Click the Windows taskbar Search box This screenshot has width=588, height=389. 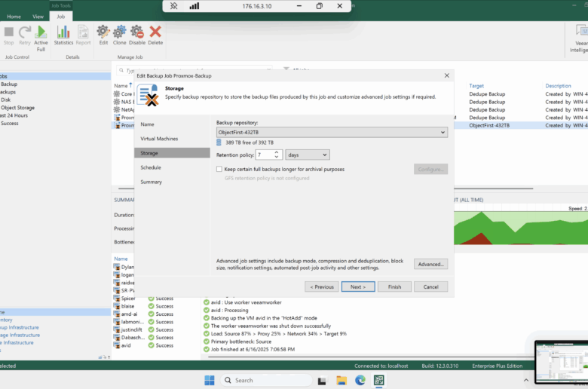[266, 381]
